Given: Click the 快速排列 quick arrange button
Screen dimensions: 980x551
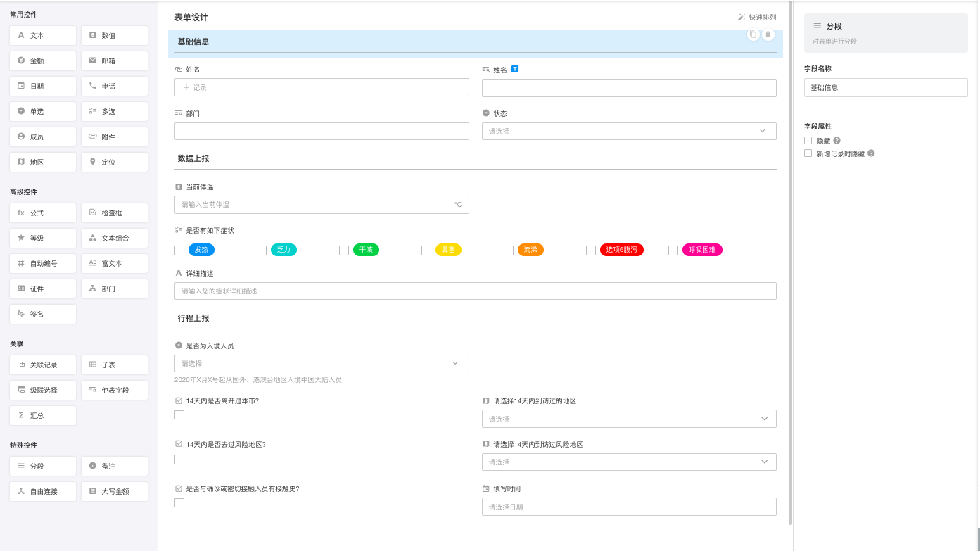Looking at the screenshot, I should click(x=757, y=18).
